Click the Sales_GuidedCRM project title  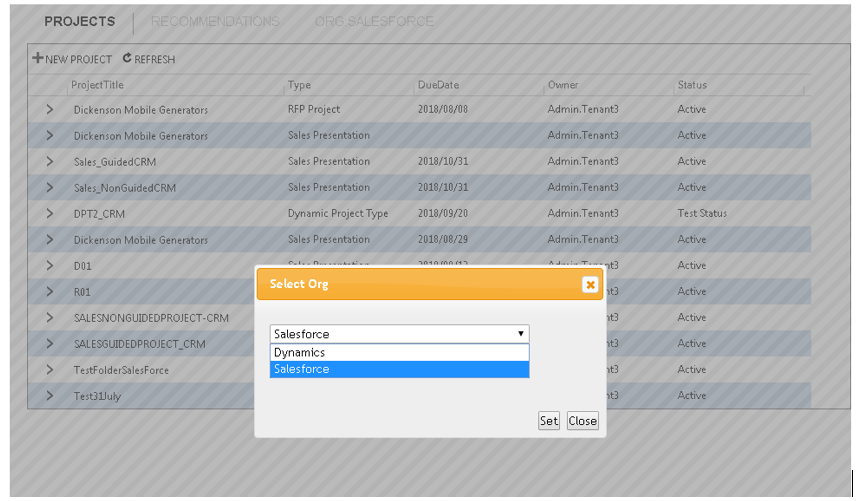click(114, 162)
